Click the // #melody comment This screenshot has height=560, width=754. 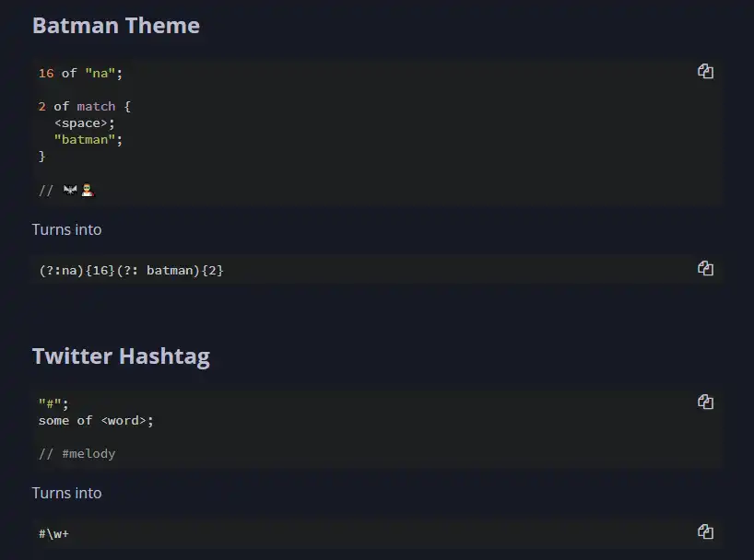click(x=77, y=454)
